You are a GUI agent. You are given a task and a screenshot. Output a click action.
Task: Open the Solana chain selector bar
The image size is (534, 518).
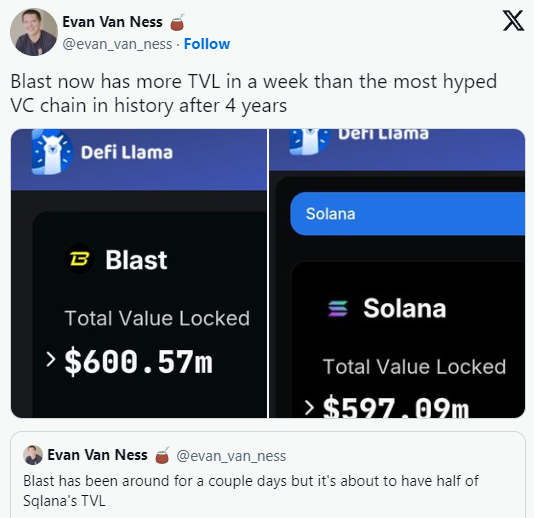[407, 214]
